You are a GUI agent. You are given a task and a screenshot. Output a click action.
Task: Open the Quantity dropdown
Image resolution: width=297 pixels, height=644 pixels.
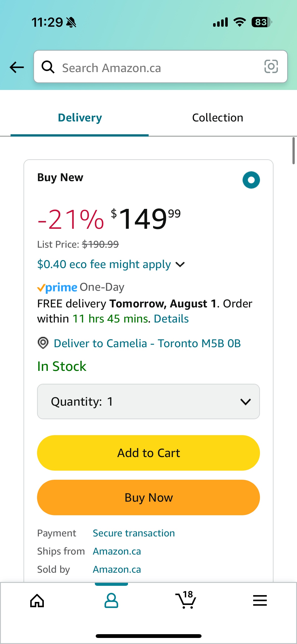(x=148, y=401)
